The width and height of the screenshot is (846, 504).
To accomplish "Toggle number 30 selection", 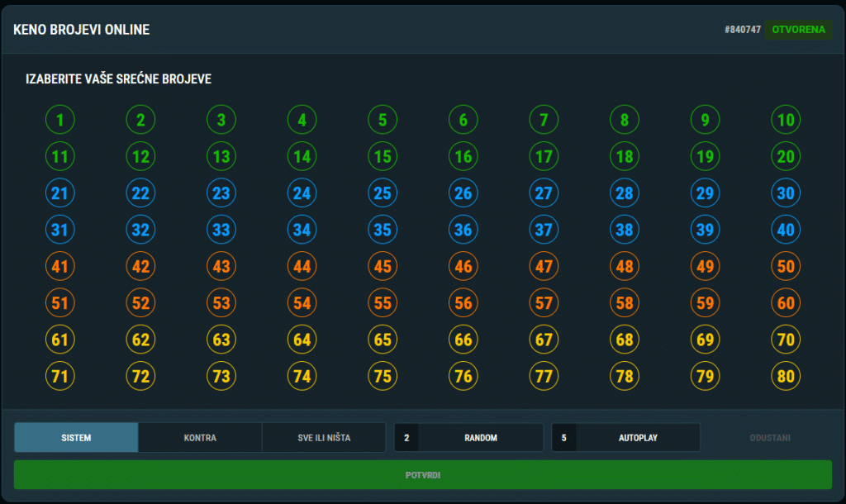I will click(786, 193).
